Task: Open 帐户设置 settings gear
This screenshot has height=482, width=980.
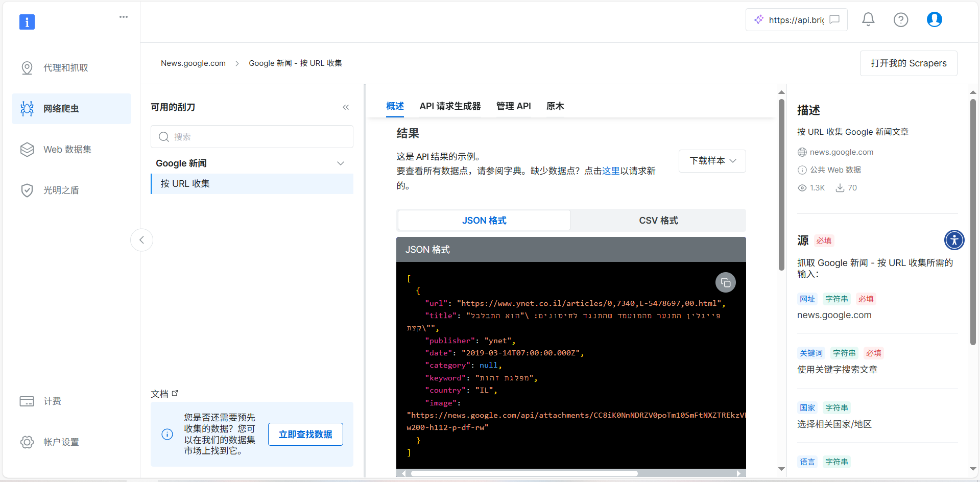Action: pos(61,442)
